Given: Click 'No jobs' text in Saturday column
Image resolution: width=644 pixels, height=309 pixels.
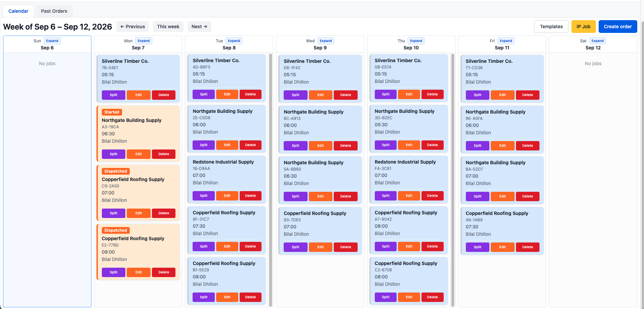Looking at the screenshot, I should point(593,63).
